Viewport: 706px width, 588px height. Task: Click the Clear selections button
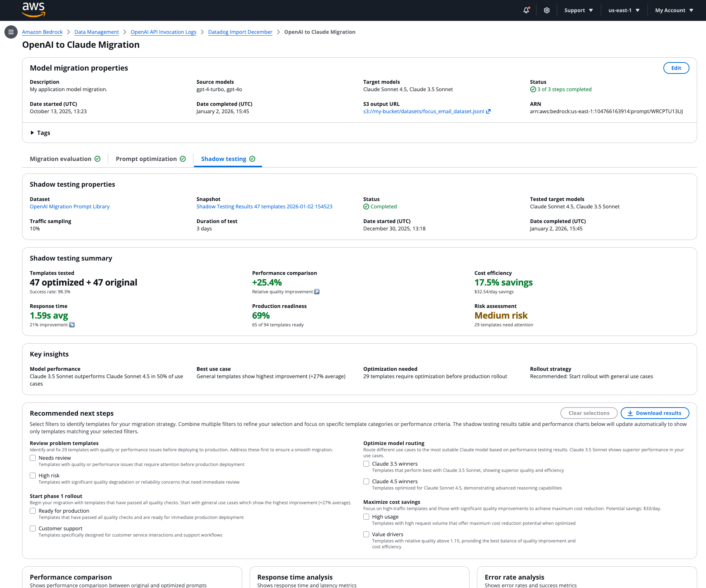pyautogui.click(x=589, y=413)
